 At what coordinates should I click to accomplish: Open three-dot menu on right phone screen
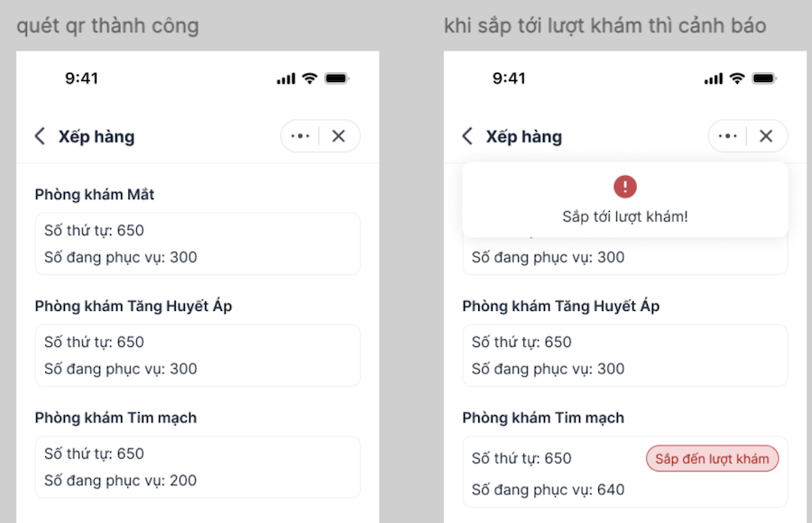coord(728,136)
